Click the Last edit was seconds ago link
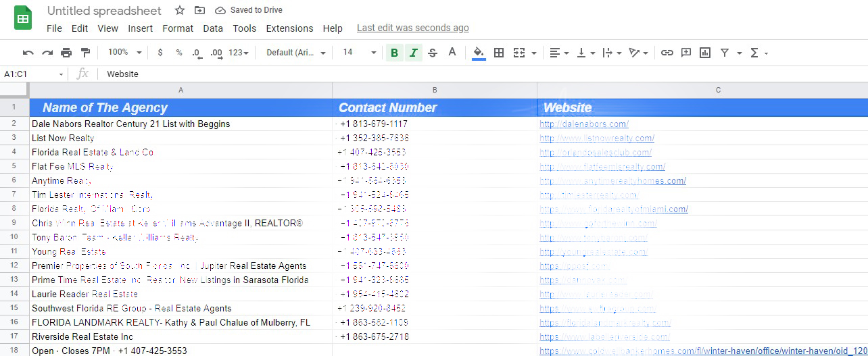 point(412,28)
